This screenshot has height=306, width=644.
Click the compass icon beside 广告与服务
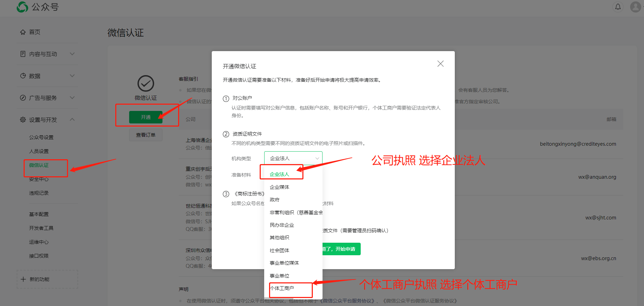(23, 98)
